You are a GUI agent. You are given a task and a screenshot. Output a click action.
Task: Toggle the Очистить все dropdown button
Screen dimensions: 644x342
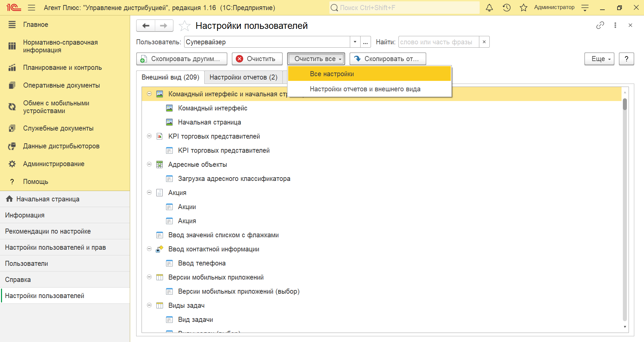click(316, 59)
